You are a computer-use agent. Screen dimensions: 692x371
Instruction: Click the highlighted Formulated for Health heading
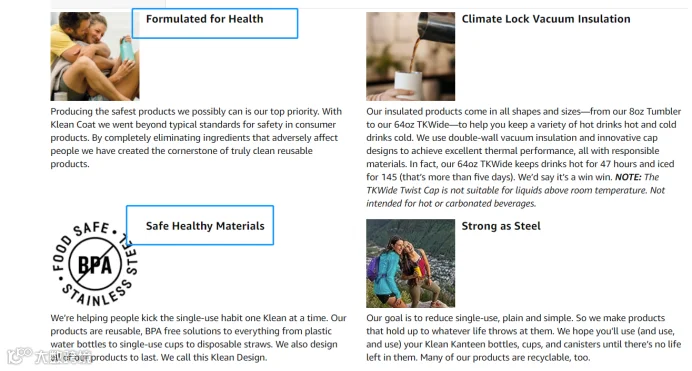click(204, 19)
